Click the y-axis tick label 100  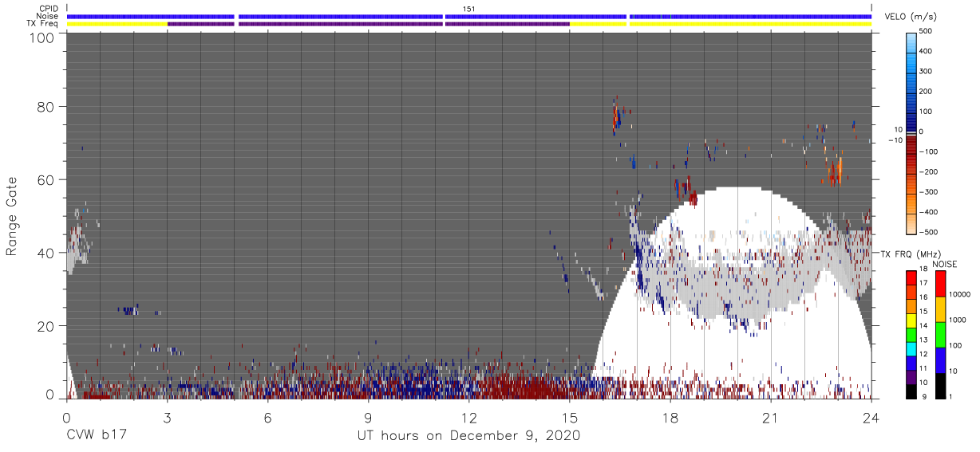[42, 37]
